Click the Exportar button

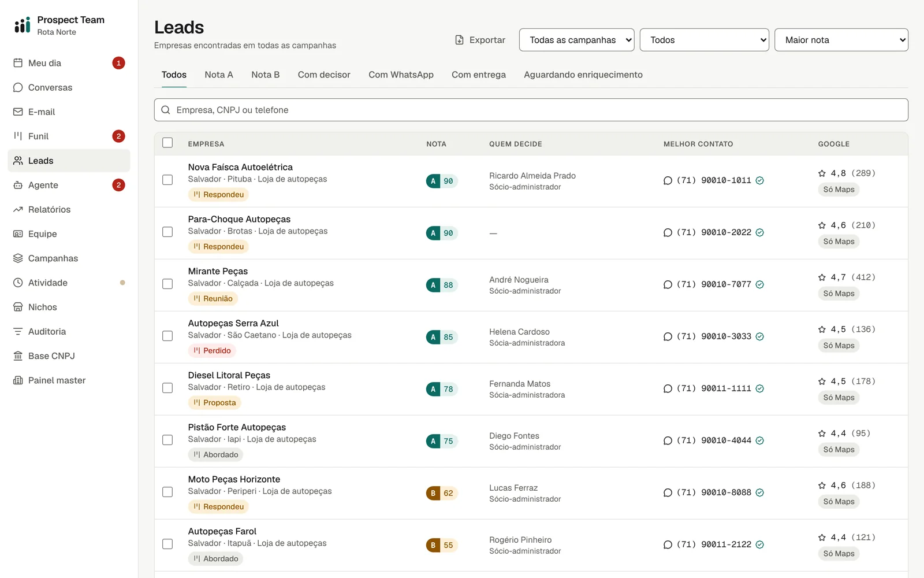[480, 40]
